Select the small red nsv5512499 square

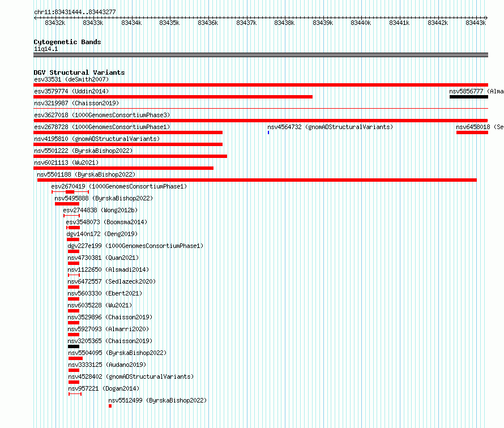(x=110, y=406)
